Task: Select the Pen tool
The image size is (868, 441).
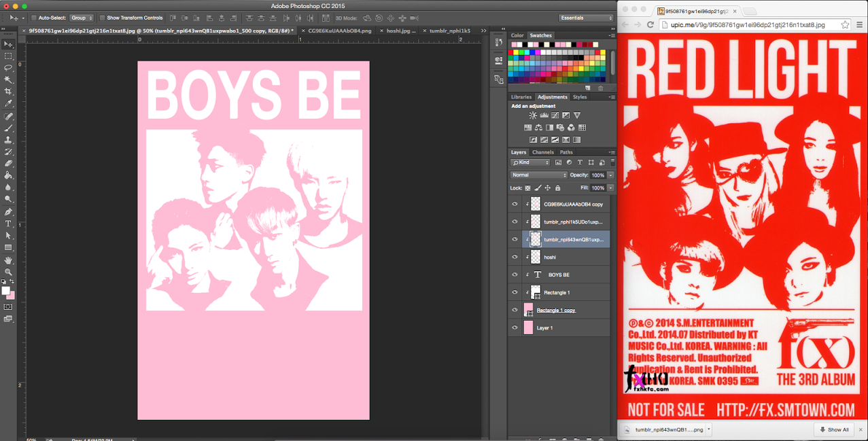Action: [x=8, y=212]
